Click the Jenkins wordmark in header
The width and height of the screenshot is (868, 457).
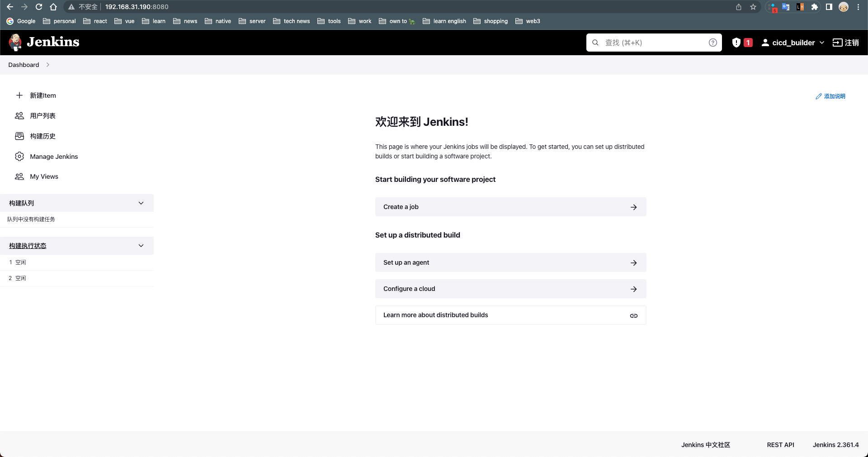(x=53, y=42)
